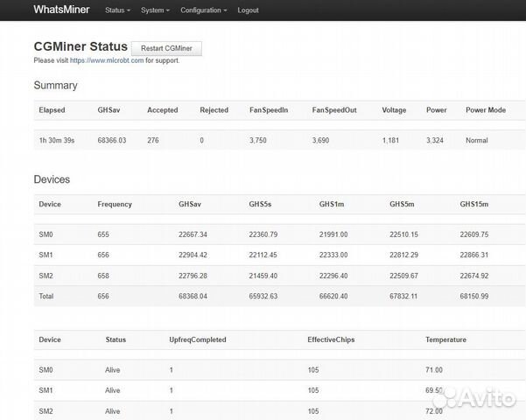Select the GHS15m column header

[474, 204]
